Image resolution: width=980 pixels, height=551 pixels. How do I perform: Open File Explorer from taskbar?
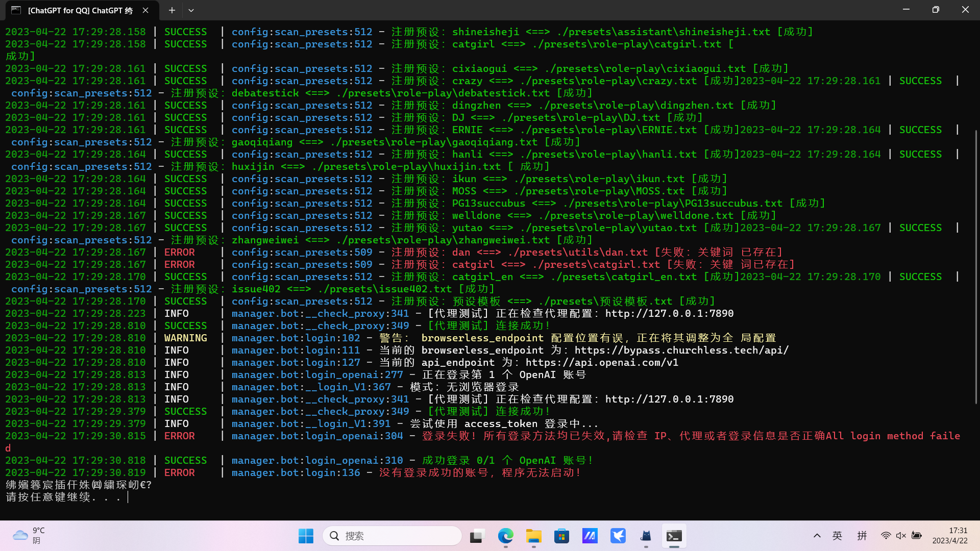pos(534,536)
